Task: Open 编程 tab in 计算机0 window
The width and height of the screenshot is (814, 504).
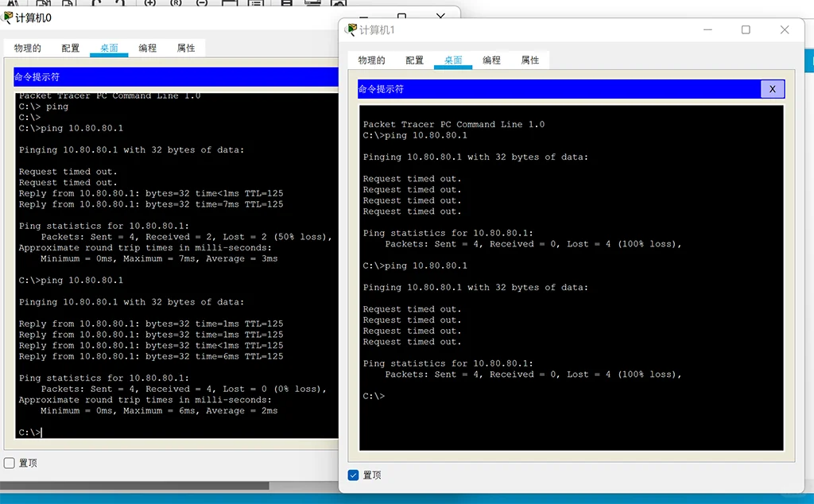Action: point(147,48)
